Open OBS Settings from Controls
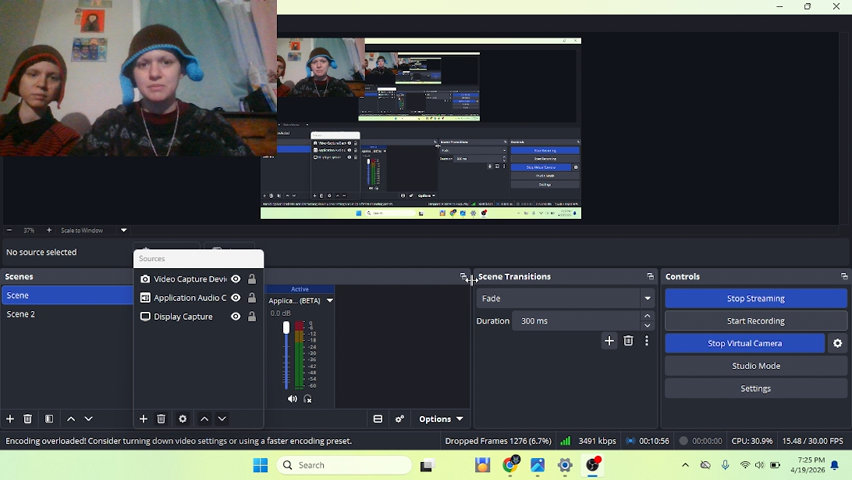 coord(755,388)
